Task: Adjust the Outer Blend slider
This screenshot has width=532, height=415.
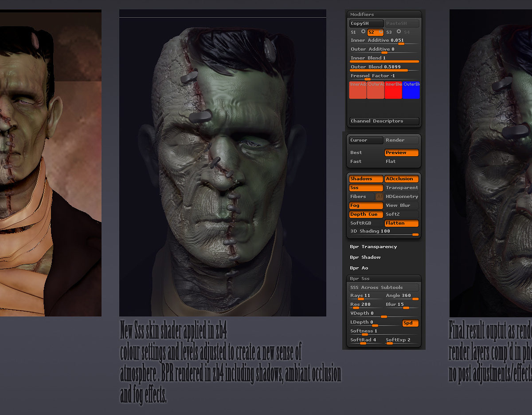Action: 384,67
